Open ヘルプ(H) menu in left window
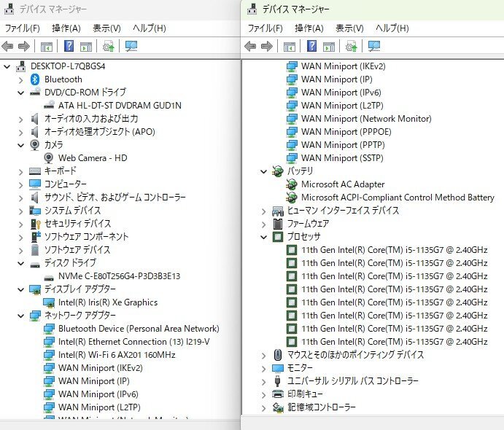The width and height of the screenshot is (504, 430). [x=150, y=28]
